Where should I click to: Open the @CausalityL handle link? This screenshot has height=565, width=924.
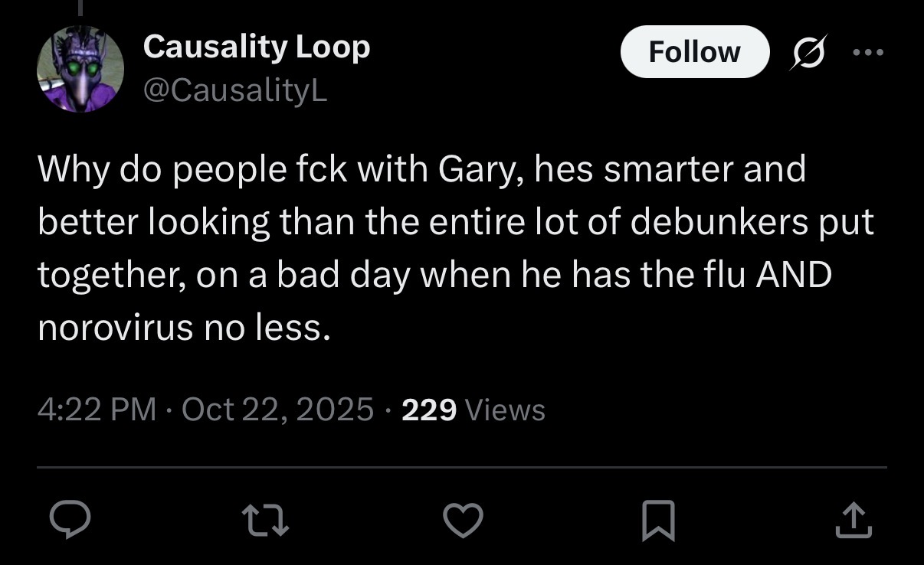235,90
